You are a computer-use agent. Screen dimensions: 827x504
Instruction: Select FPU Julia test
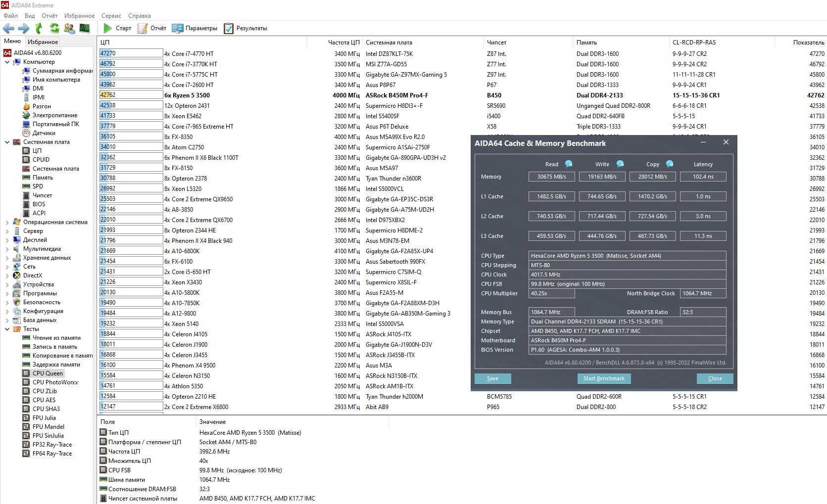click(39, 418)
